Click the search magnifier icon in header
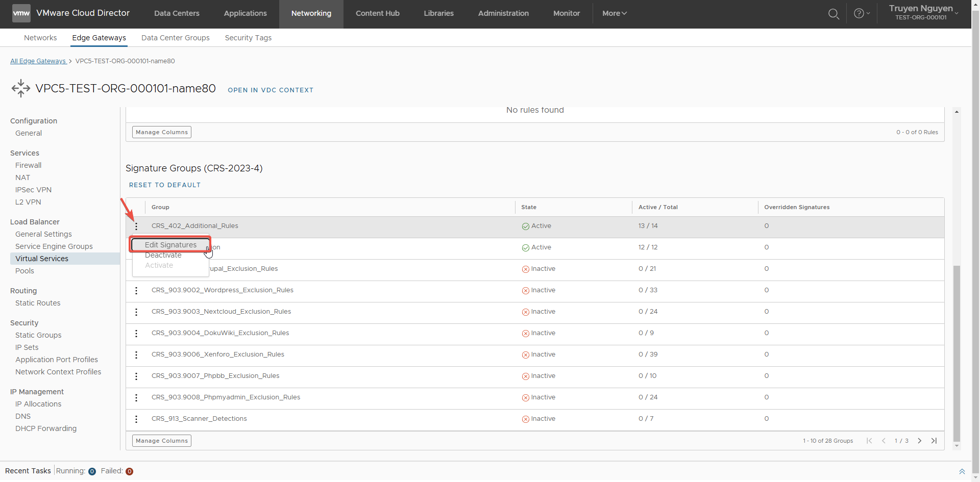The image size is (980, 482). click(834, 14)
